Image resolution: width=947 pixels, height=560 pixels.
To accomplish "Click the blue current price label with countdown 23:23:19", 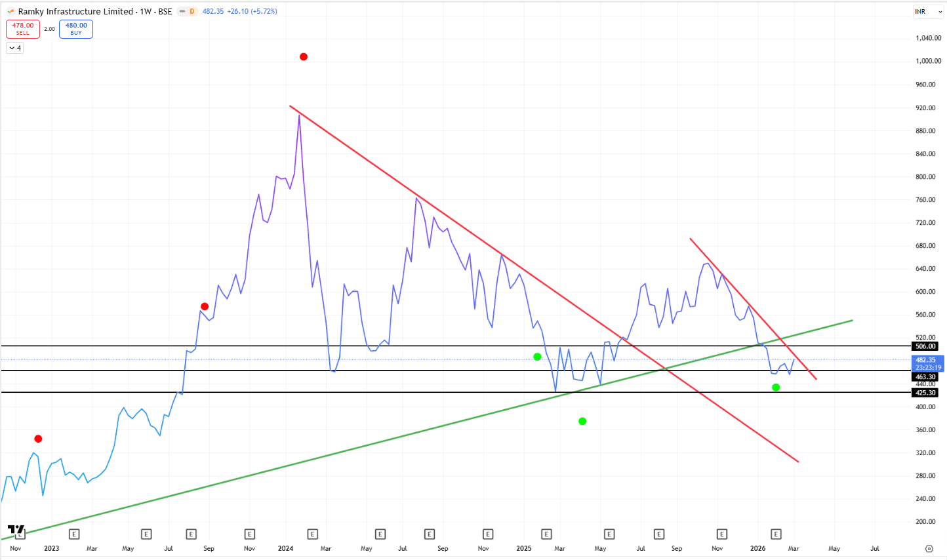I will click(x=928, y=364).
